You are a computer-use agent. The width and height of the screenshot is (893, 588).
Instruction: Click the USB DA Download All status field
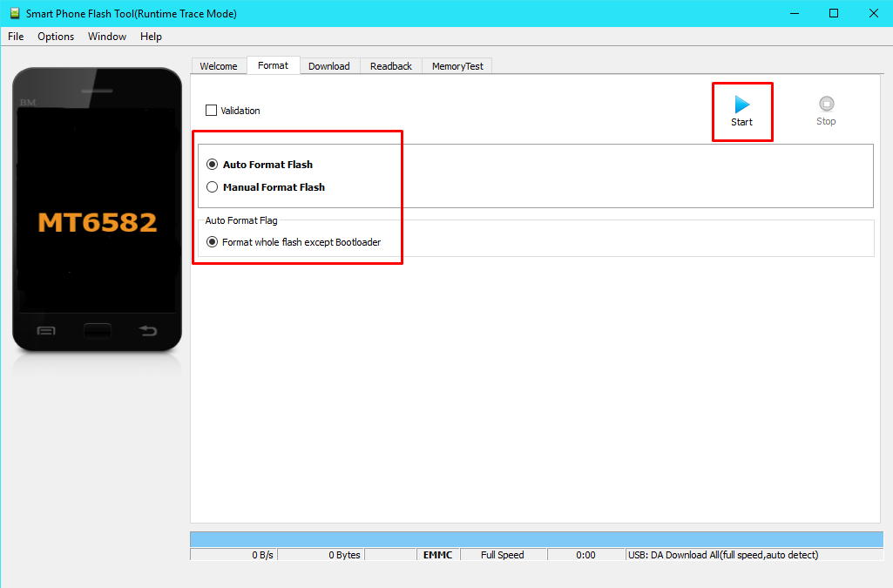754,555
